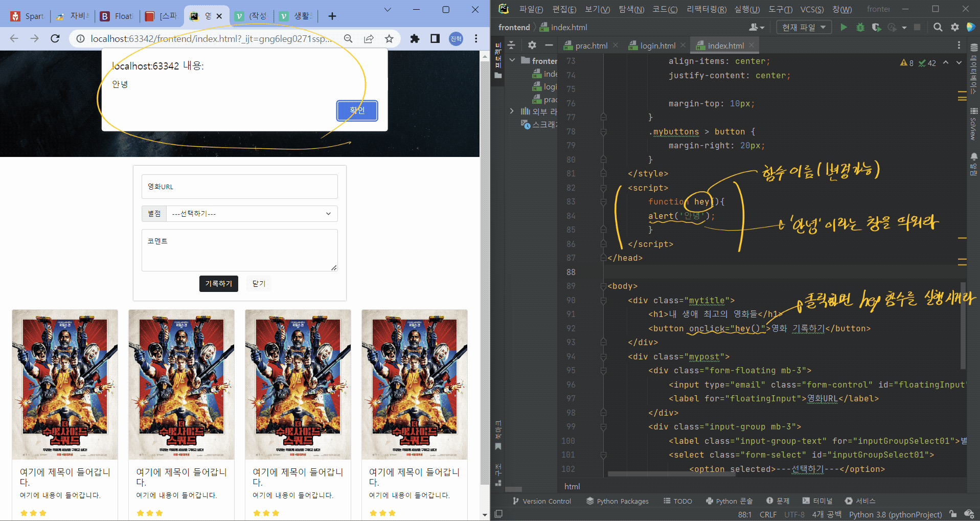Screen dimensions: 980x521
Task: Fold the script block at line 82
Action: (x=603, y=188)
